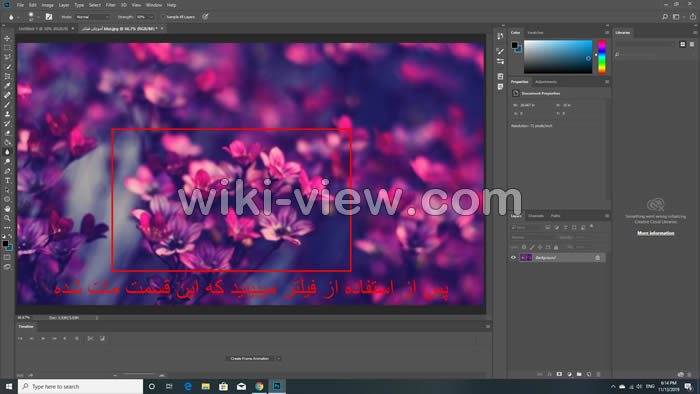Create a new group folder icon
The height and width of the screenshot is (394, 700).
[x=579, y=374]
